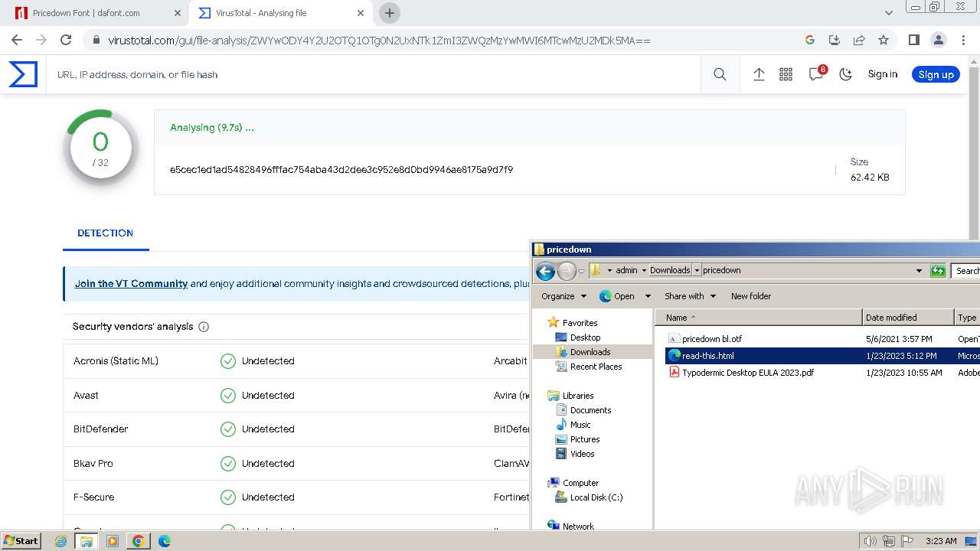Open the notifications icon with badge 8
The width and height of the screenshot is (980, 551).
[x=817, y=73]
